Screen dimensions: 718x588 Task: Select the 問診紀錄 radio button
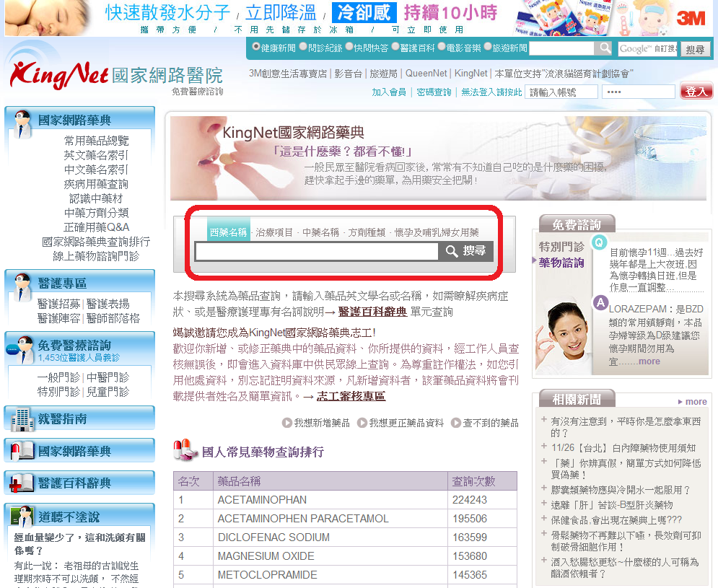coord(303,47)
